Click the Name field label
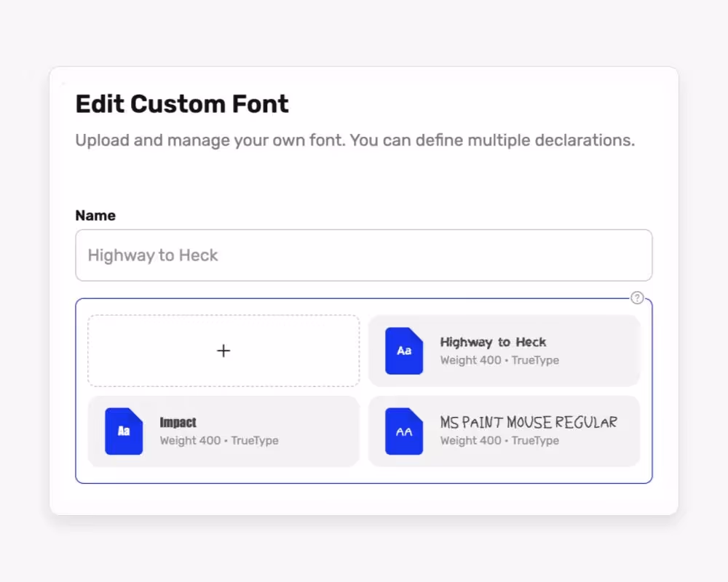The width and height of the screenshot is (728, 582). 95,215
